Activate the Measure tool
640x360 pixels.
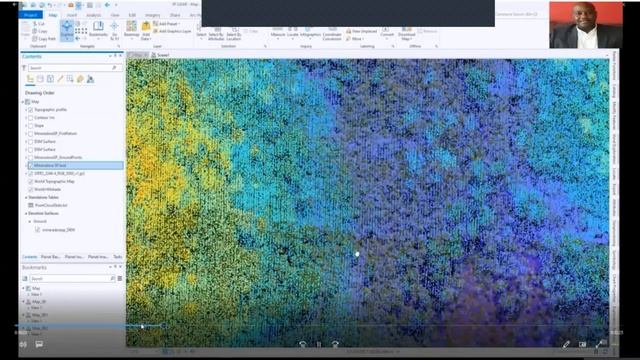click(x=278, y=33)
